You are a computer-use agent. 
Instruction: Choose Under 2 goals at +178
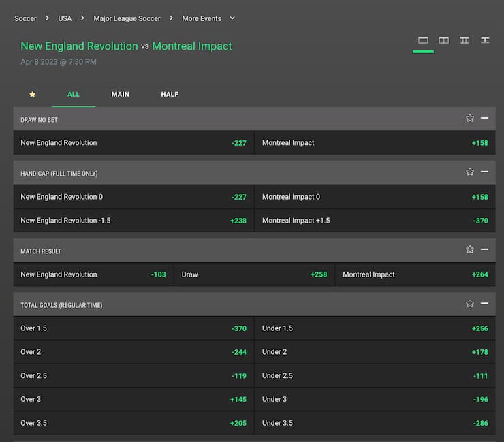click(x=375, y=352)
